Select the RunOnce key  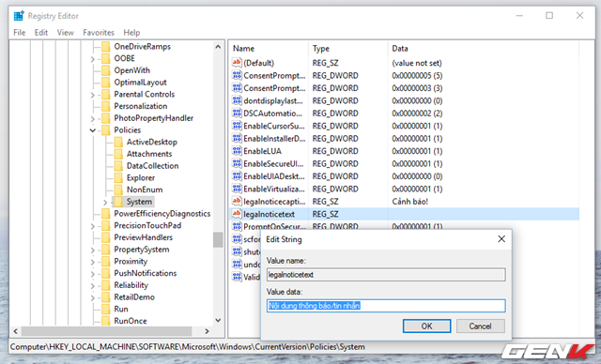click(x=131, y=321)
